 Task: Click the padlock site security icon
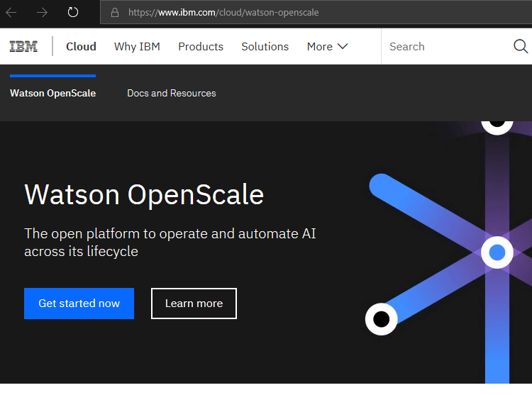point(115,13)
